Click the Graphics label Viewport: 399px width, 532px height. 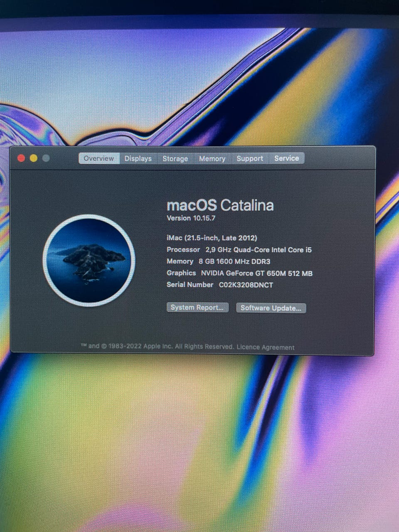(181, 273)
